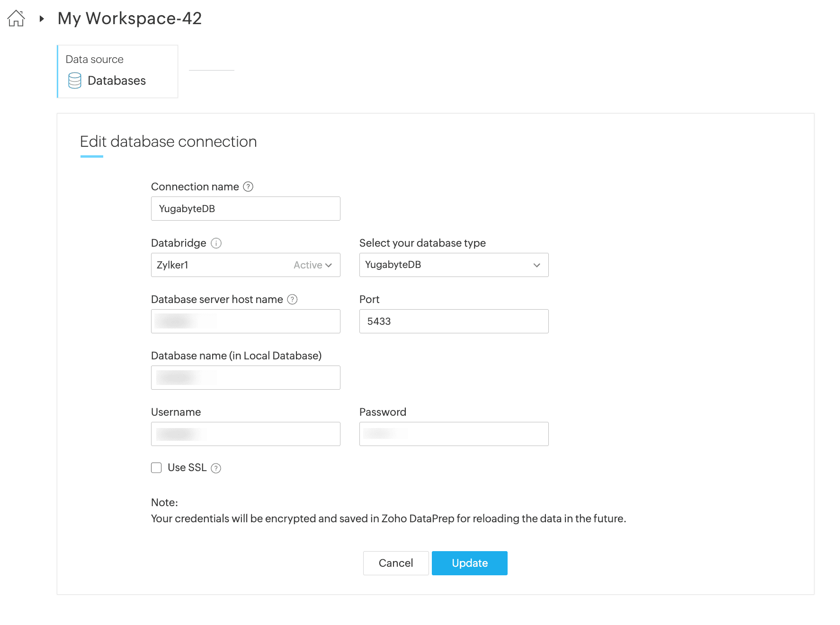This screenshot has height=625, width=840.
Task: Click the Databases cylinder icon
Action: pos(75,80)
